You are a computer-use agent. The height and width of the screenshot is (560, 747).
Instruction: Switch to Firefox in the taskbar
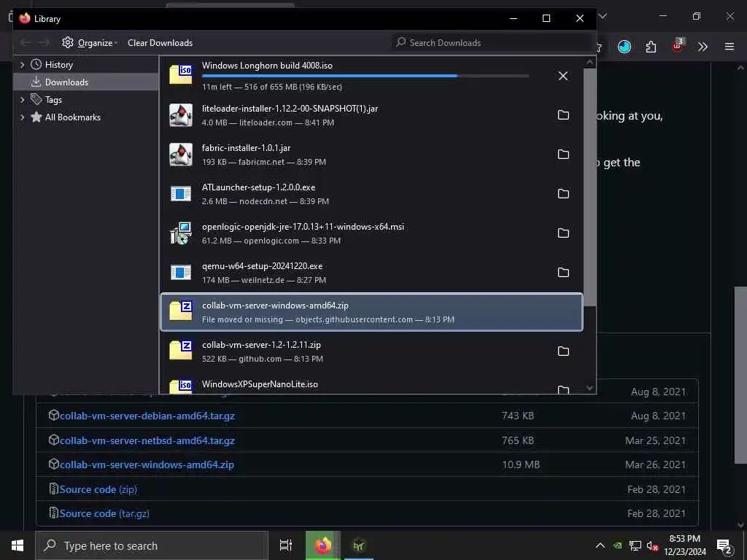(323, 545)
